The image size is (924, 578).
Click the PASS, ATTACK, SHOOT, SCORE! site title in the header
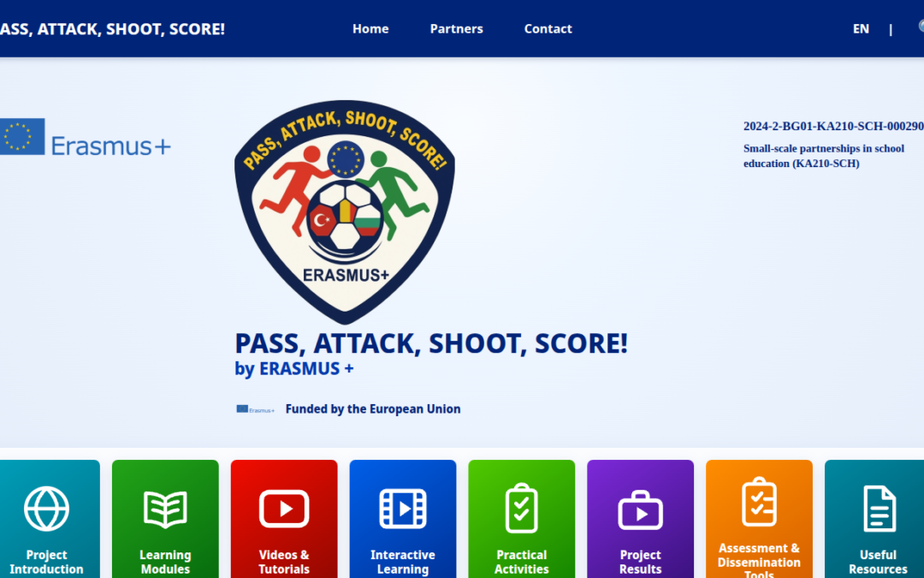[x=112, y=29]
